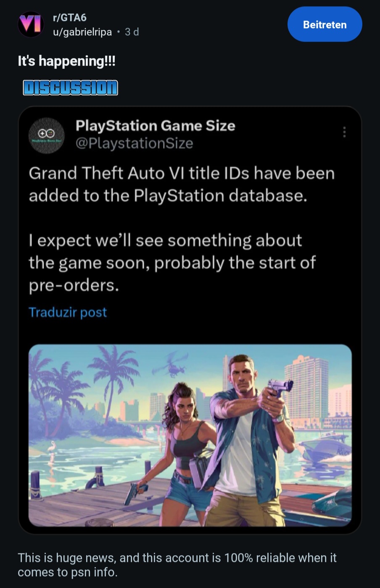Click the Traduzir post translate link

point(68,312)
